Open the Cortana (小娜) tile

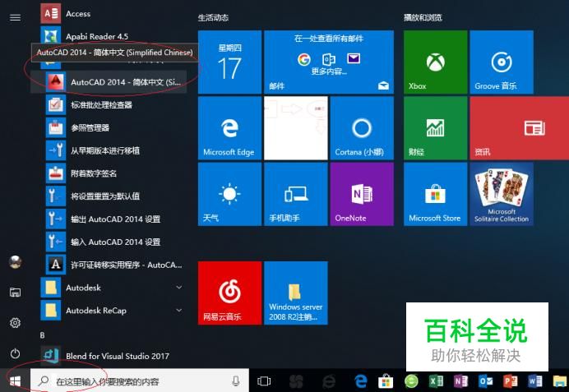[362, 128]
